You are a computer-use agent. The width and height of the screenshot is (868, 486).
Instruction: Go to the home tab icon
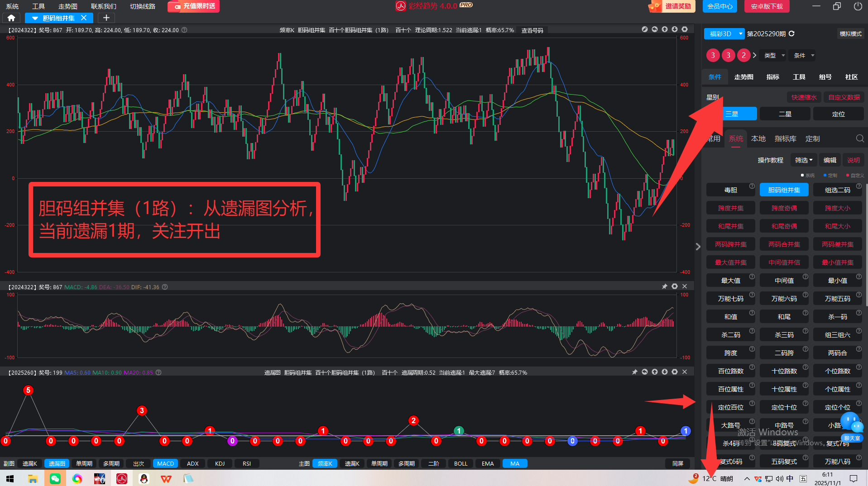11,18
